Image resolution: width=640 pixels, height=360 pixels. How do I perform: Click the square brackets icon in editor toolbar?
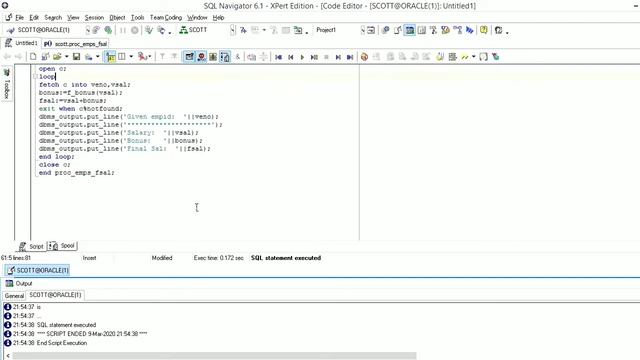click(x=484, y=57)
